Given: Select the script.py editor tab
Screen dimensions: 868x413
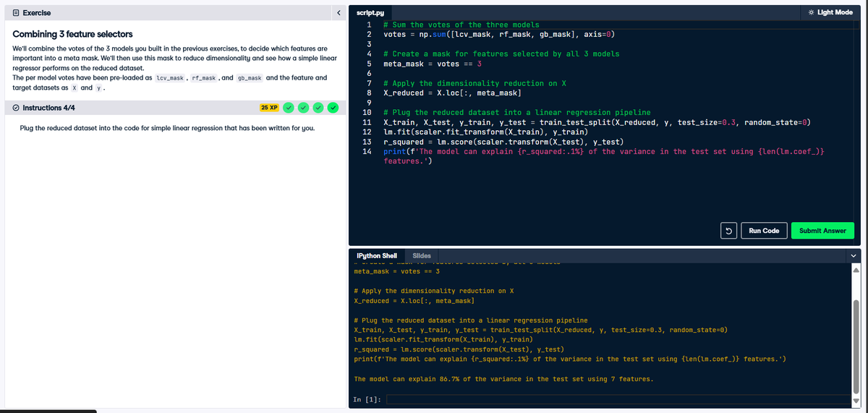Looking at the screenshot, I should (x=370, y=12).
